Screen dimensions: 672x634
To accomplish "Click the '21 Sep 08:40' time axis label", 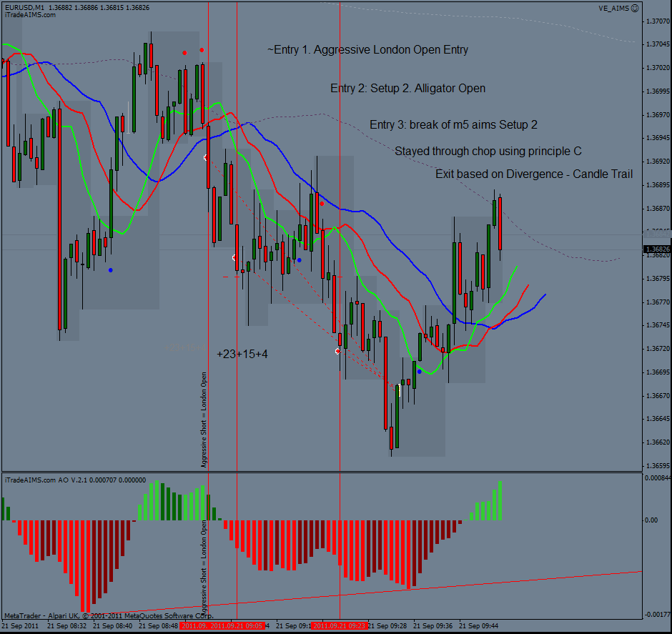I will [x=113, y=626].
